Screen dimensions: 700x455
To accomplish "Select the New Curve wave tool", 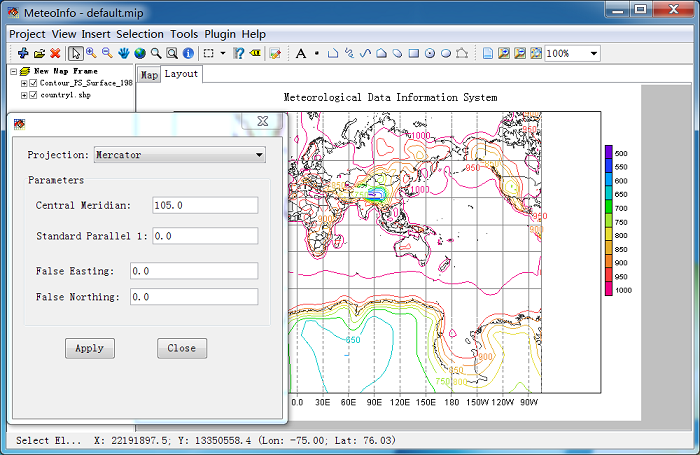I will pyautogui.click(x=365, y=54).
